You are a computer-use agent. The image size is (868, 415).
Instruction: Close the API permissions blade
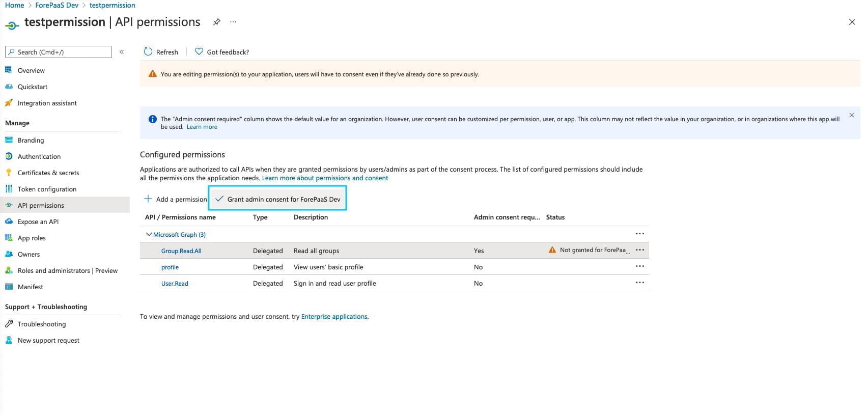click(852, 22)
